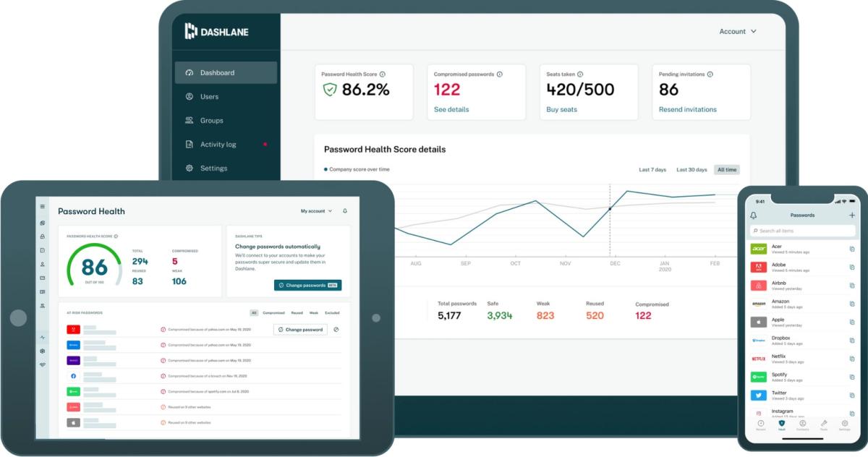Click the Resend invitations link
The height and width of the screenshot is (457, 868).
pos(688,108)
